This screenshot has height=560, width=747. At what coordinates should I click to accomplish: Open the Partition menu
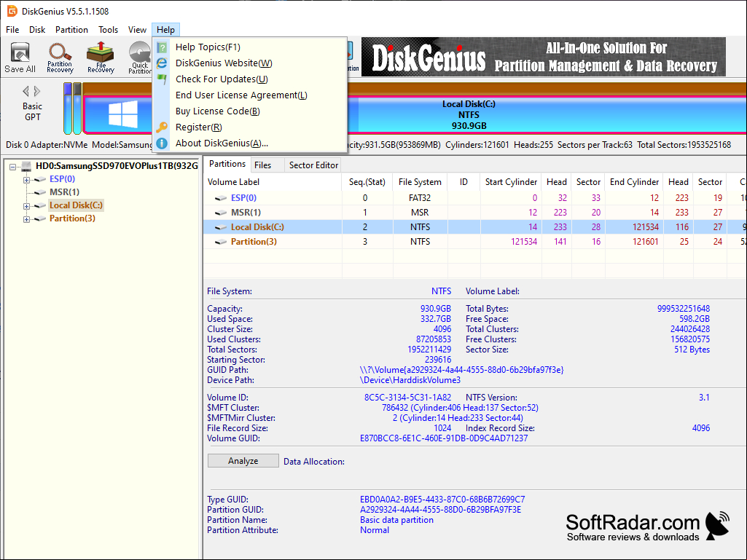coord(71,30)
